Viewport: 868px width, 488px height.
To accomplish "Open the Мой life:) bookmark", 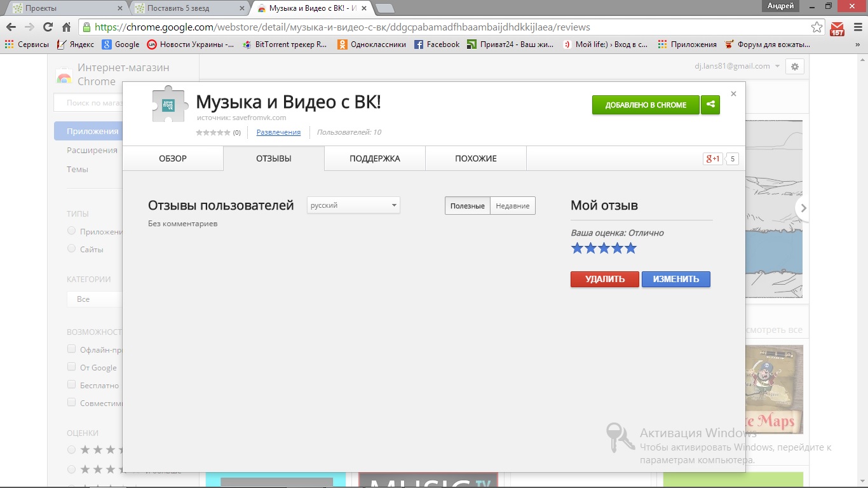I will coord(606,44).
